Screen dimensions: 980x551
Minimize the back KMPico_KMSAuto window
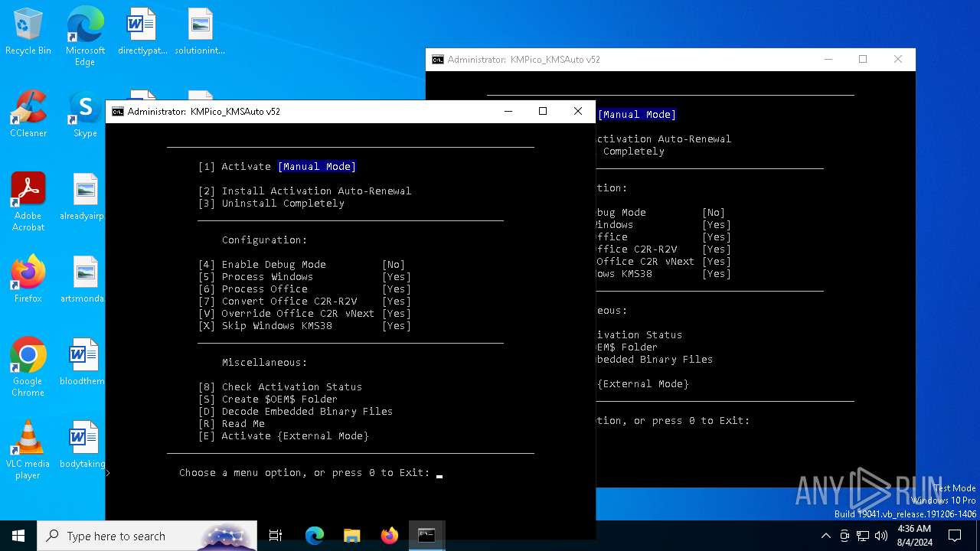(x=828, y=60)
